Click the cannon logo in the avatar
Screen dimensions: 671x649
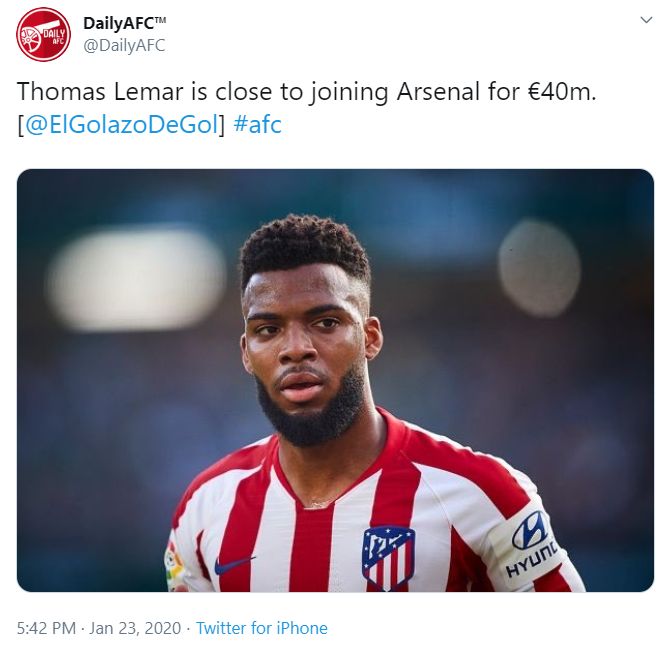43,36
